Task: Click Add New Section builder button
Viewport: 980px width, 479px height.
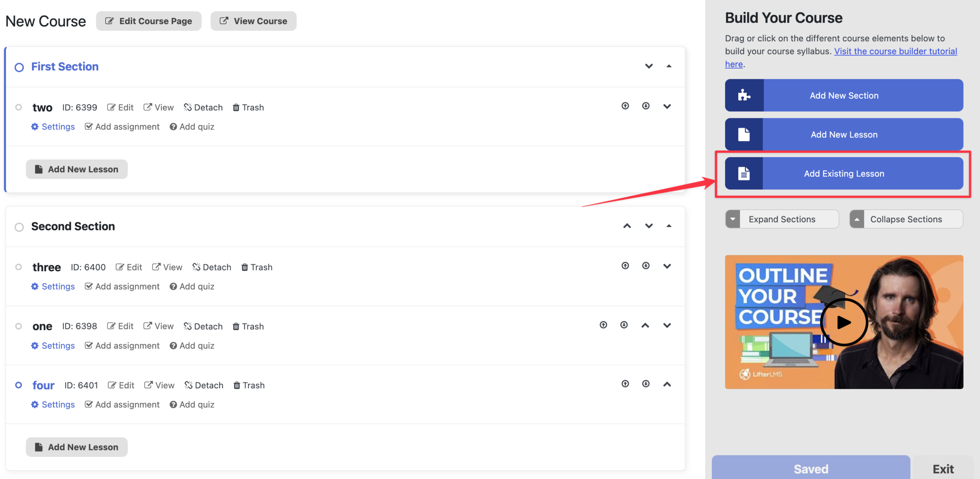Action: click(844, 95)
